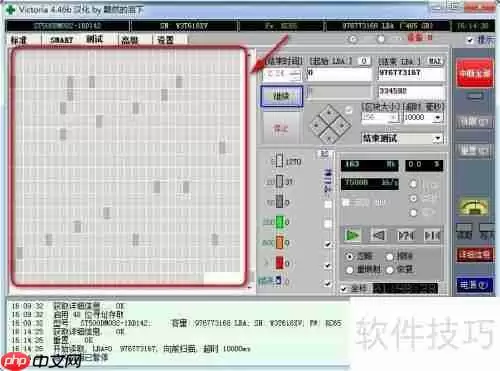Switch to the 测试 tab
Viewport: 500px width, 371px height.
(x=95, y=39)
